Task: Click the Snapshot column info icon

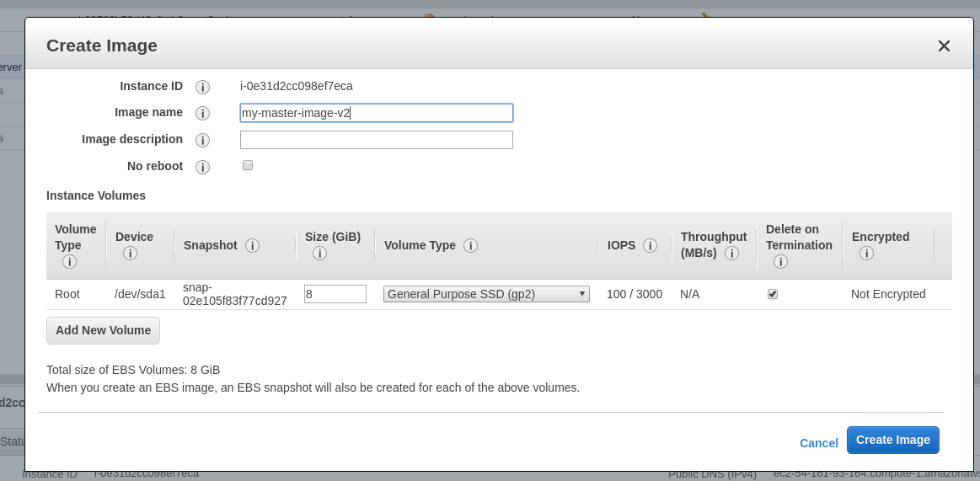Action: click(252, 245)
